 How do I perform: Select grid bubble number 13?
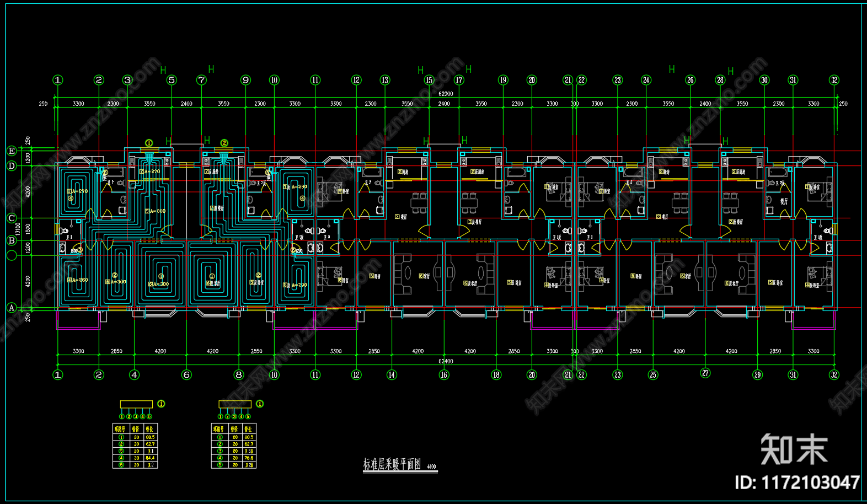click(385, 80)
